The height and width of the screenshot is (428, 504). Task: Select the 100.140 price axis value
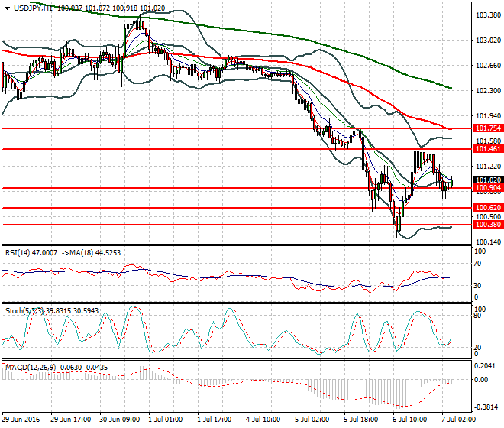(488, 242)
